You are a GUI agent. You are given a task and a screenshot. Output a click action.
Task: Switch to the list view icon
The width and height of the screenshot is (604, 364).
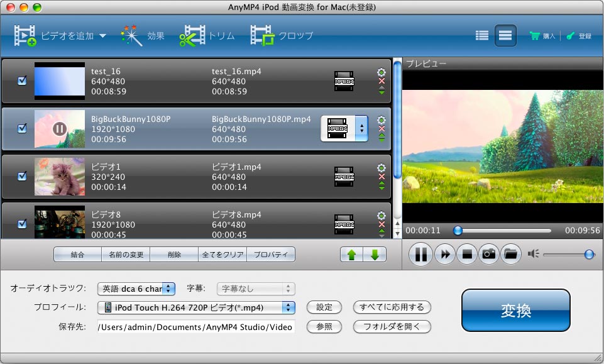482,36
